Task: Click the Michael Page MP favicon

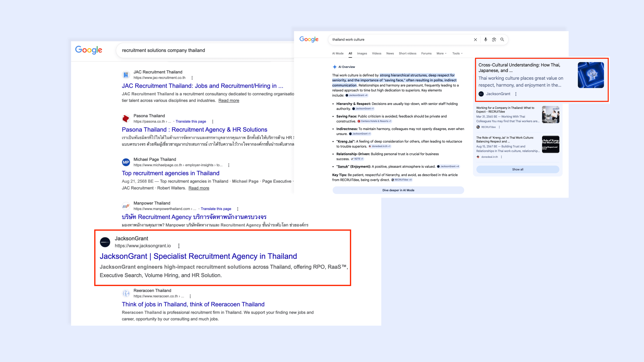Action: pyautogui.click(x=126, y=162)
